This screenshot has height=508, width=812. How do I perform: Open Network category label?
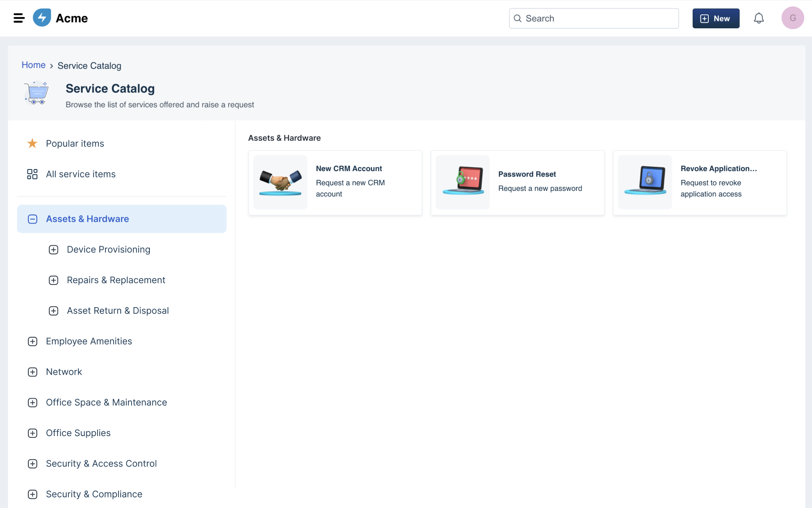[x=64, y=372]
